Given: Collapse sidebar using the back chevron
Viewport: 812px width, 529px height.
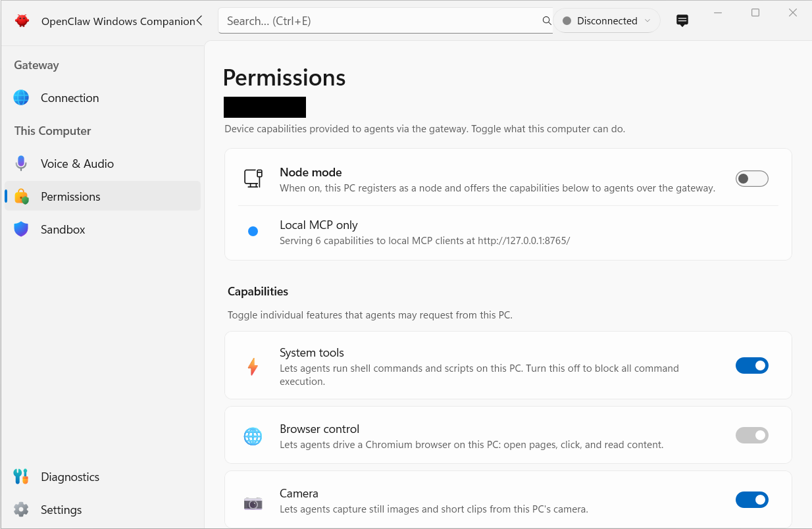Looking at the screenshot, I should [x=199, y=20].
